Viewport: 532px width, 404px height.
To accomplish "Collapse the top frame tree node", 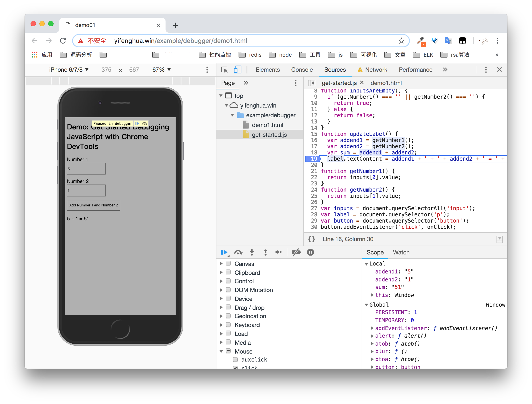I will point(221,96).
